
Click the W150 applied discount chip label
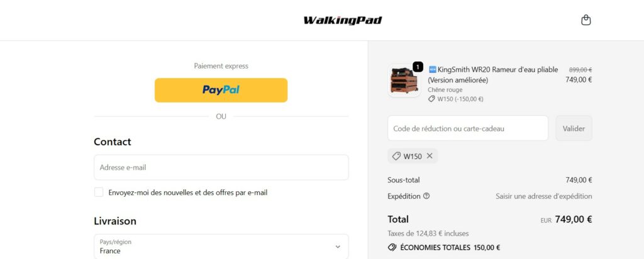coord(413,157)
